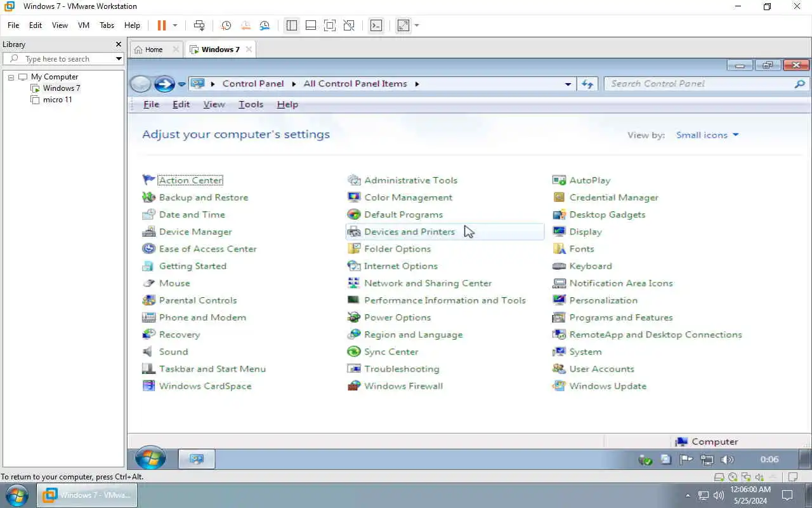Screen dimensions: 812x508
Task: Open VMware console view icon
Action: (x=376, y=25)
